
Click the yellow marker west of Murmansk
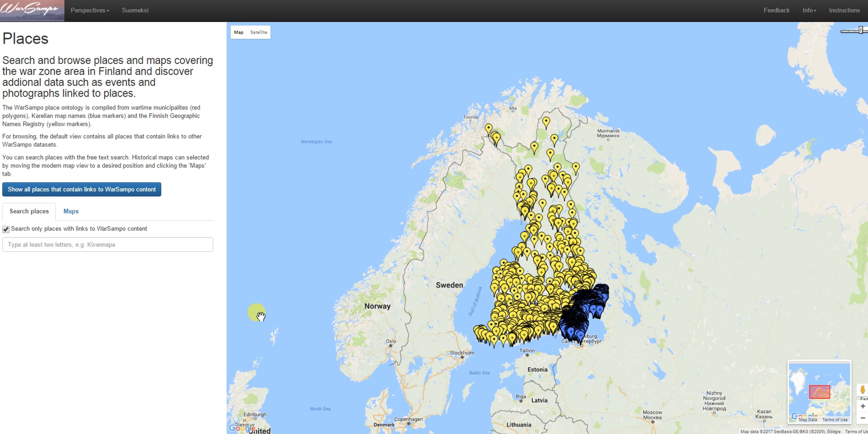554,140
